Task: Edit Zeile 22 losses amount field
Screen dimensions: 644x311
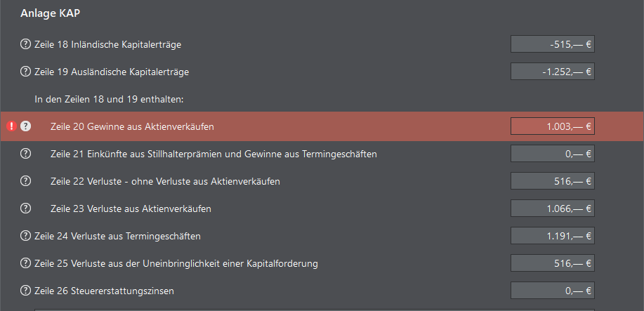Action: 552,181
